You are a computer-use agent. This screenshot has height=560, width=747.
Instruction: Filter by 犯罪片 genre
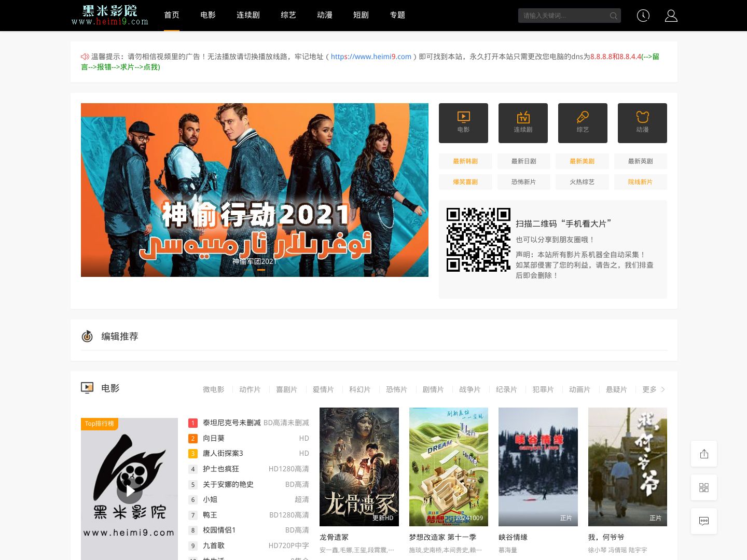click(x=543, y=389)
